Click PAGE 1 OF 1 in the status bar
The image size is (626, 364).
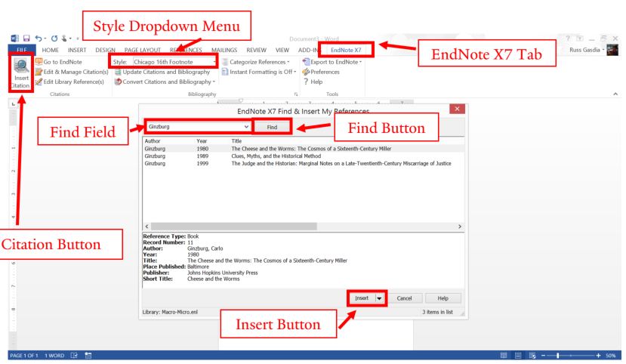coord(24,355)
